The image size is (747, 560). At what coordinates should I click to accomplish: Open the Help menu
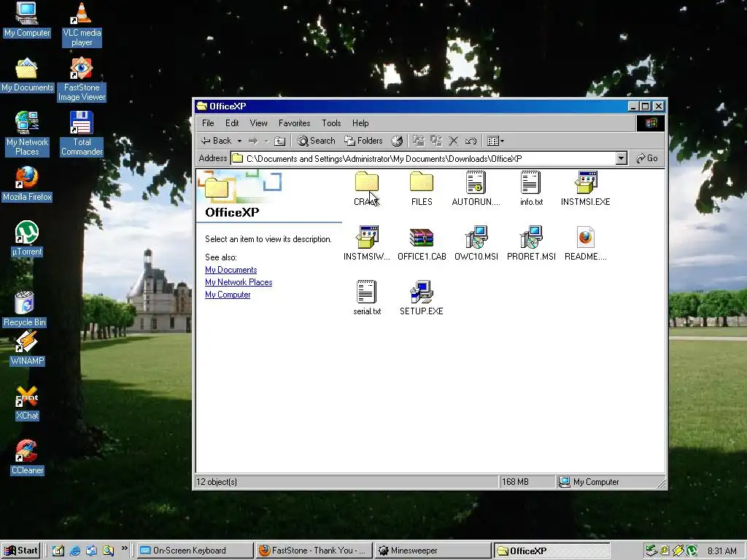tap(360, 123)
